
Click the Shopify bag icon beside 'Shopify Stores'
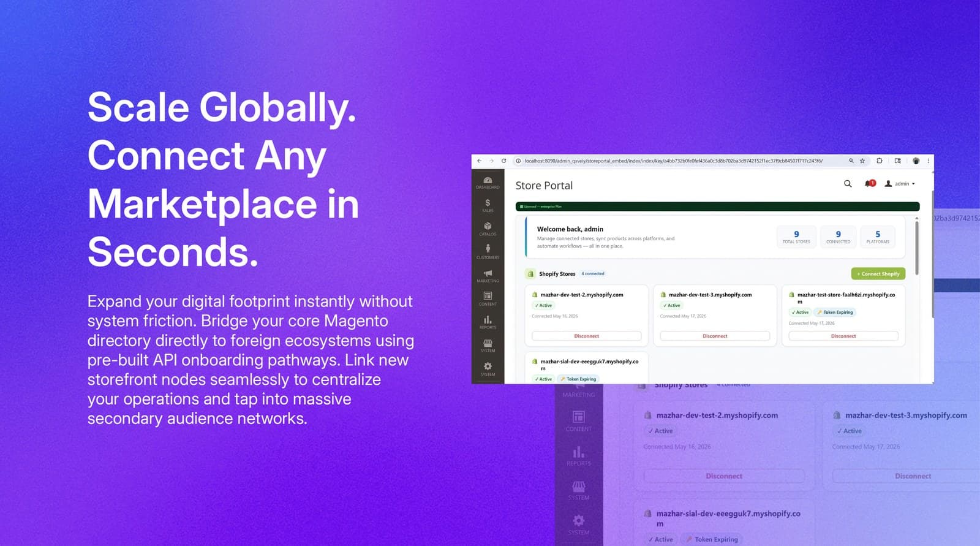click(530, 274)
